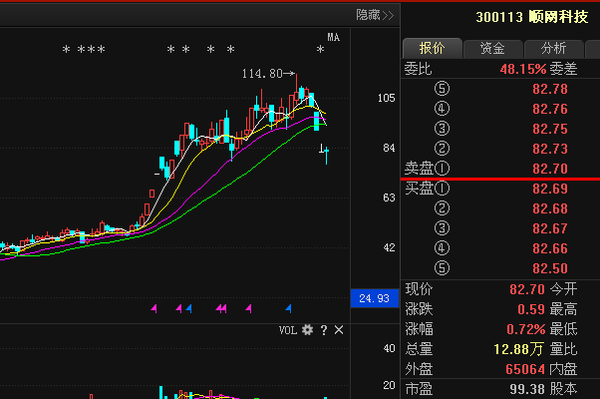
Task: Select buy order 1 price 82.69
Action: (550, 189)
